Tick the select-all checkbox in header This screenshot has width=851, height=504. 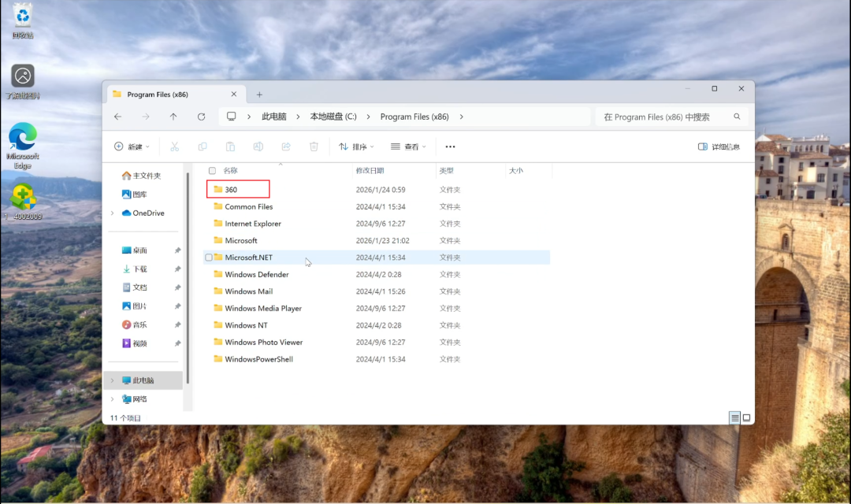coord(212,170)
